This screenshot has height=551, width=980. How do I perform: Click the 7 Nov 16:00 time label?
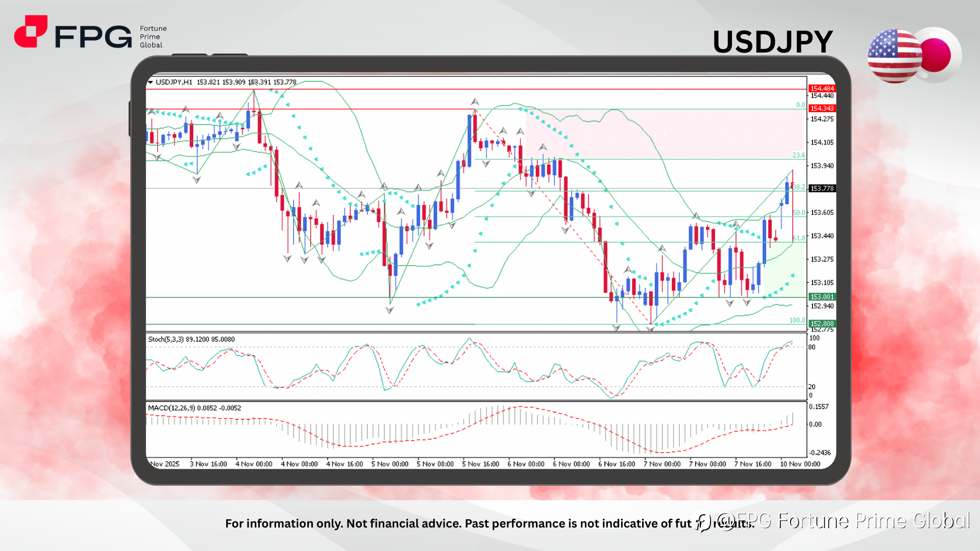tap(753, 464)
